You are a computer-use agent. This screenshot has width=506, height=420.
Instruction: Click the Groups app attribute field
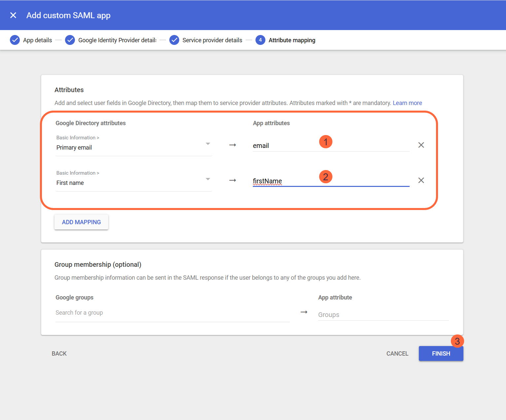point(363,314)
